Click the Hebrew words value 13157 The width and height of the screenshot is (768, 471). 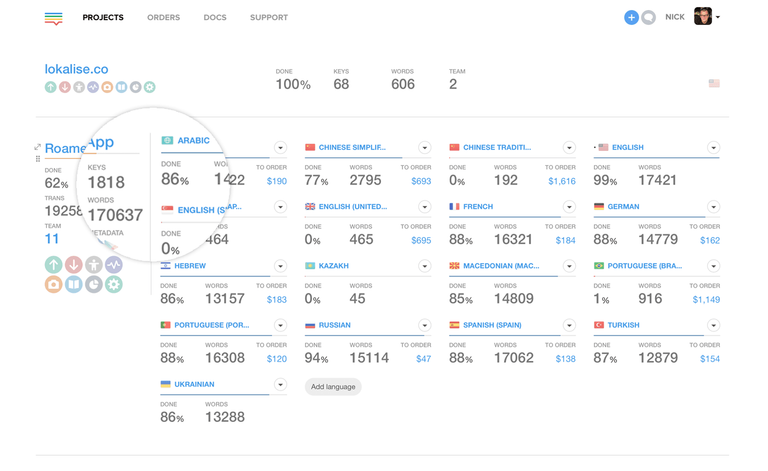[224, 299]
